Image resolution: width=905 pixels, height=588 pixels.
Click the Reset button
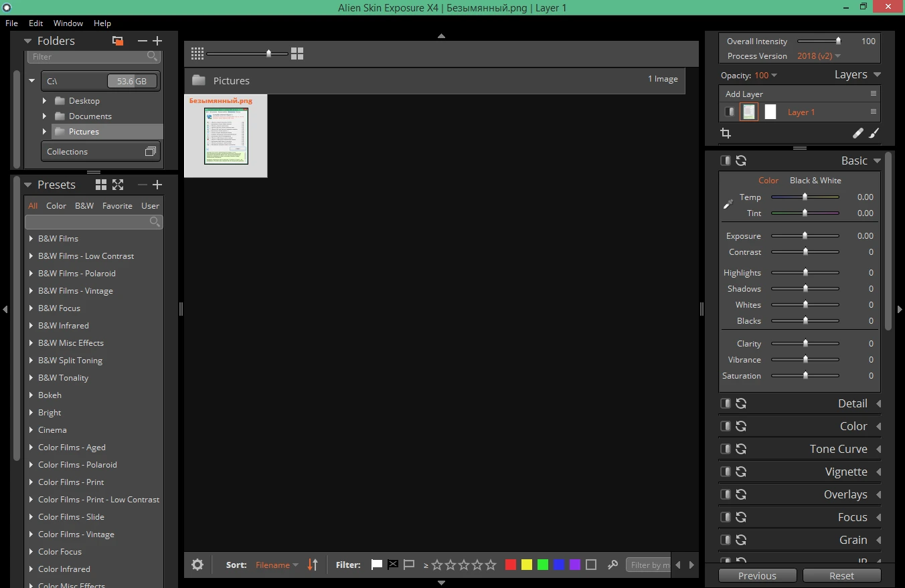(x=841, y=575)
